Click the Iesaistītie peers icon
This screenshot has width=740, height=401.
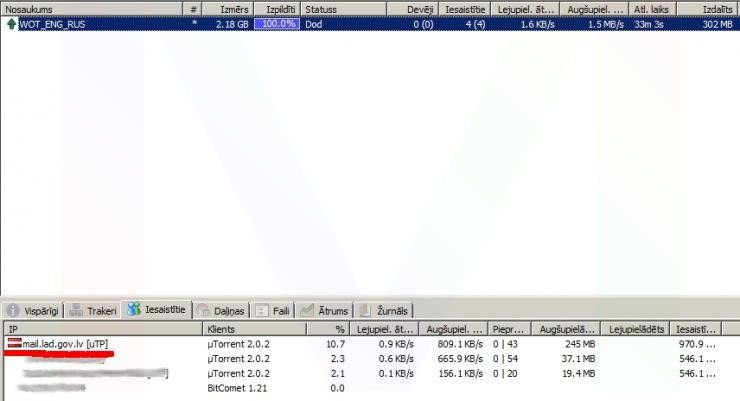coord(133,311)
